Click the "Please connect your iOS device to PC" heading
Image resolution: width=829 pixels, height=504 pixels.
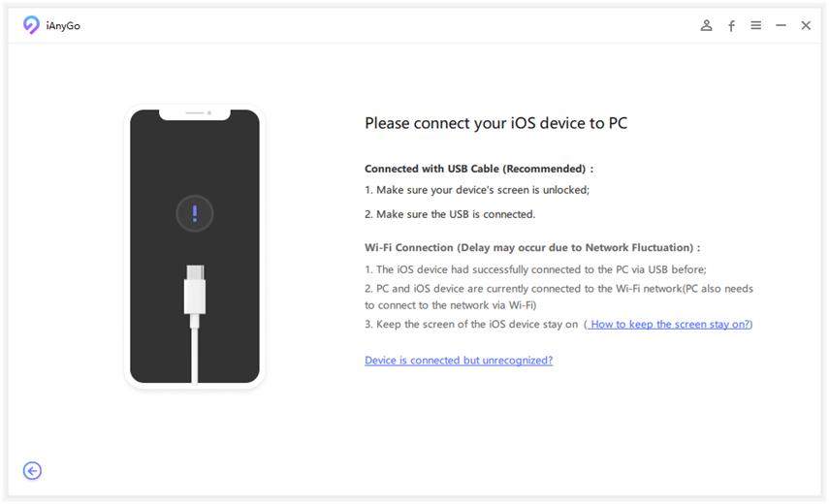tap(496, 123)
